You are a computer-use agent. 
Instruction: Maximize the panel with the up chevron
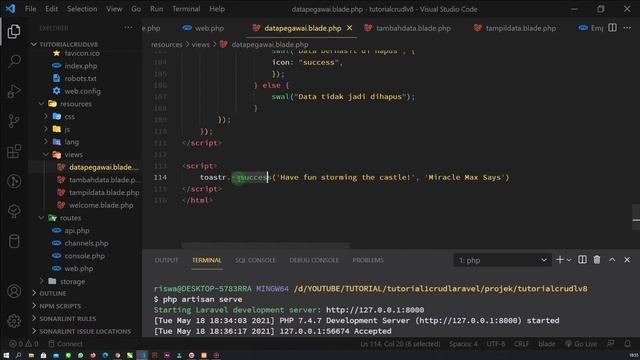click(x=612, y=260)
